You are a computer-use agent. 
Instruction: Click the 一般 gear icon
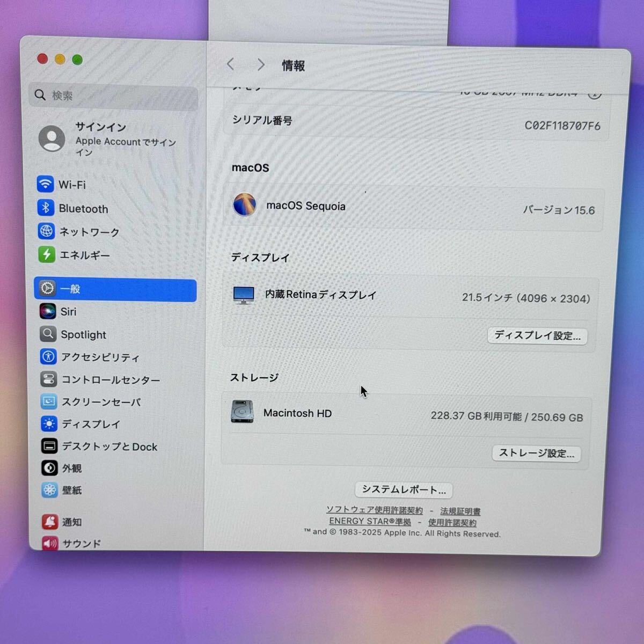point(47,289)
